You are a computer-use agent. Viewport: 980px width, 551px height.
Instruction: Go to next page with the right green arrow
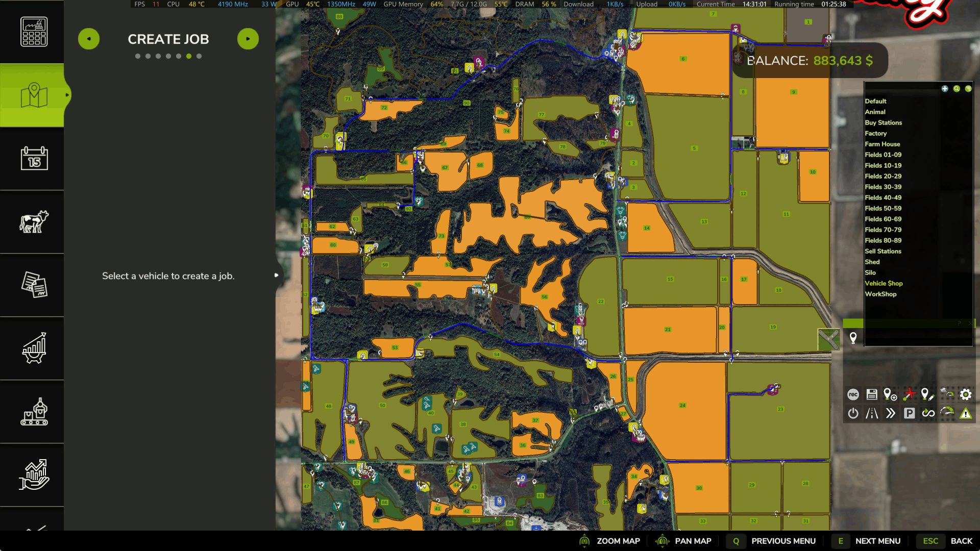[x=248, y=39]
